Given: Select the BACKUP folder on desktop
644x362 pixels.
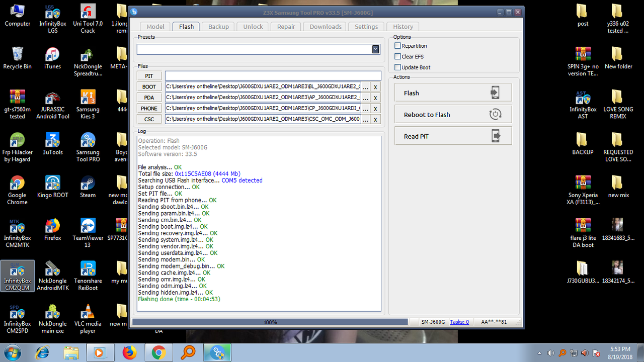Looking at the screenshot, I should pos(583,144).
